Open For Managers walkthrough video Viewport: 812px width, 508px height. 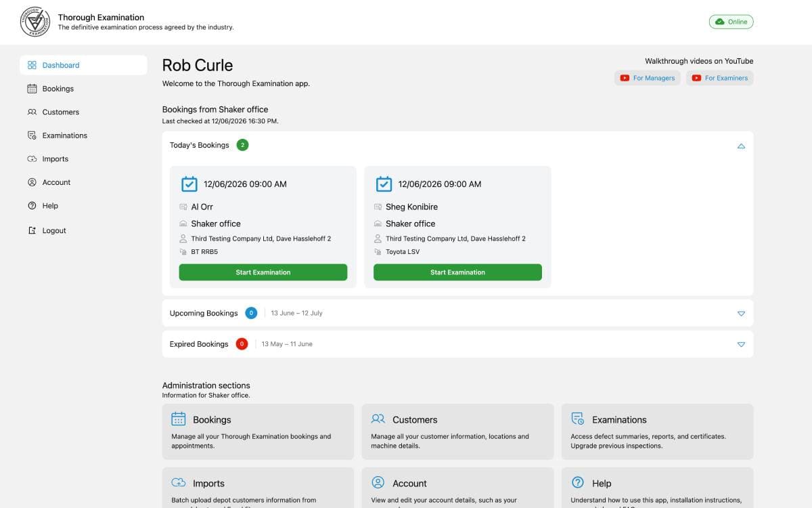(648, 78)
